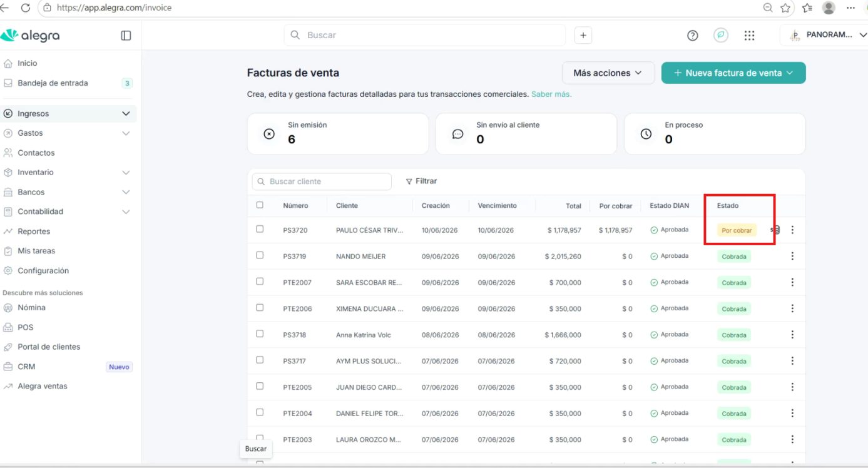Click the browser profile avatar
This screenshot has width=868, height=468.
click(829, 8)
